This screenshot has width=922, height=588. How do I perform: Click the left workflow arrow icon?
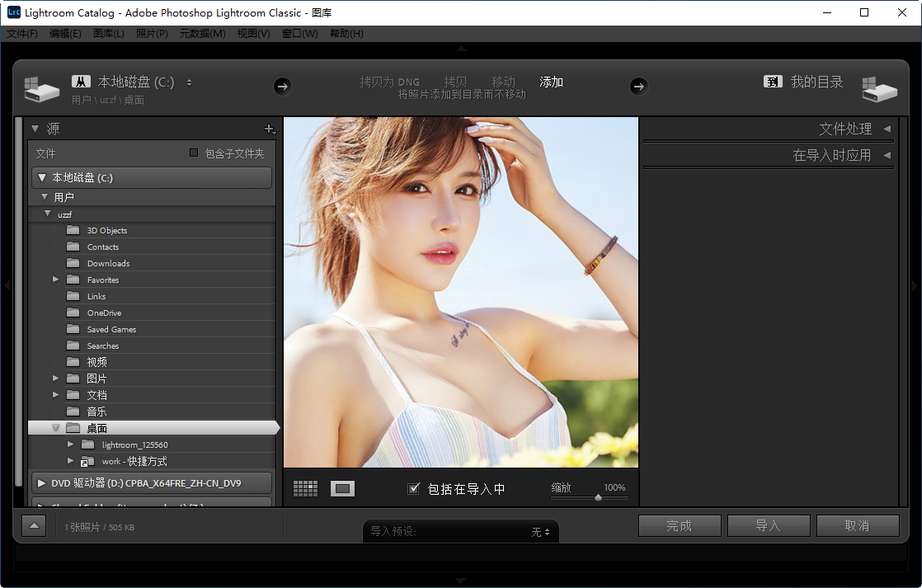[x=282, y=86]
